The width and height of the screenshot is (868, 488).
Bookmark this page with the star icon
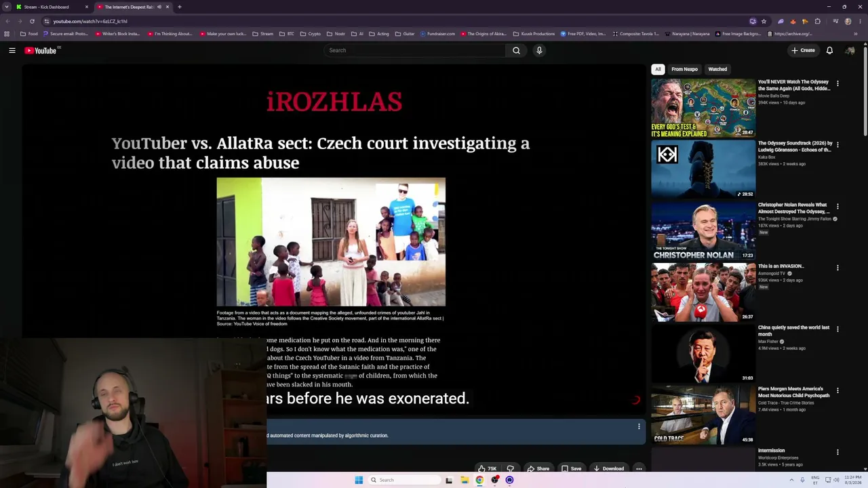click(764, 21)
